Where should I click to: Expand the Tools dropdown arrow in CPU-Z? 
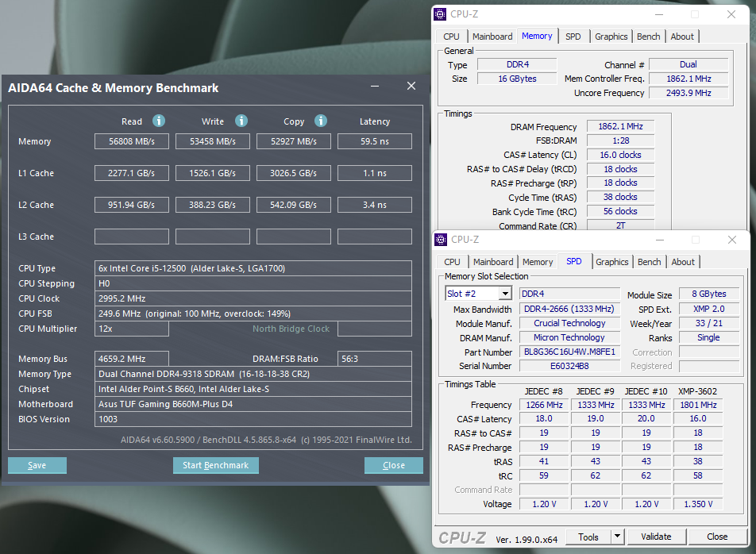(x=617, y=537)
